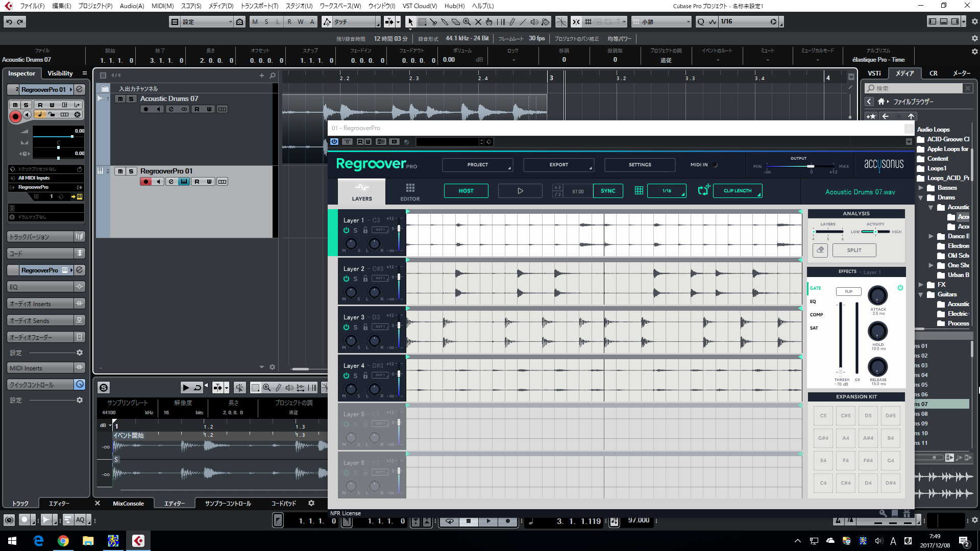Image resolution: width=980 pixels, height=551 pixels.
Task: Click the home icon in media browser
Action: [881, 102]
